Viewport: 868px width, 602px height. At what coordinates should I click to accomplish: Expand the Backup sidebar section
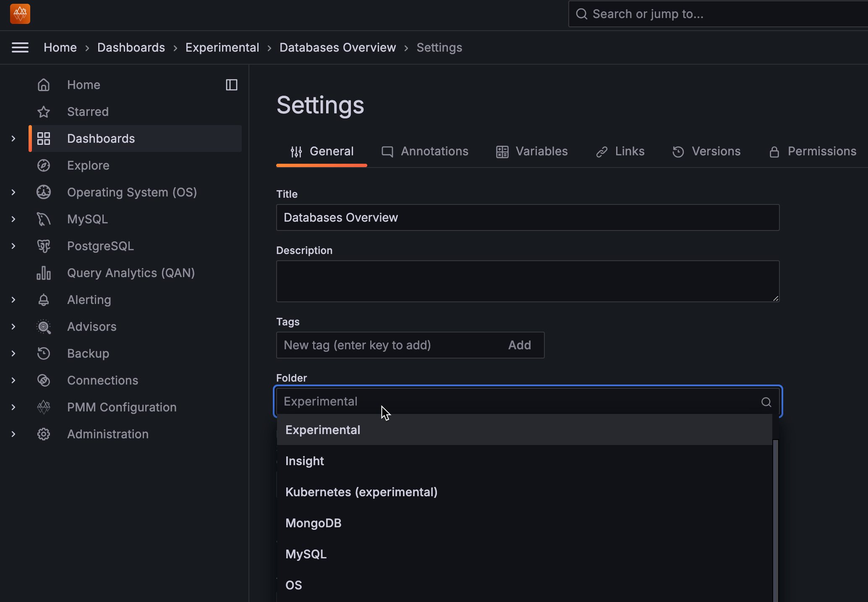click(13, 353)
